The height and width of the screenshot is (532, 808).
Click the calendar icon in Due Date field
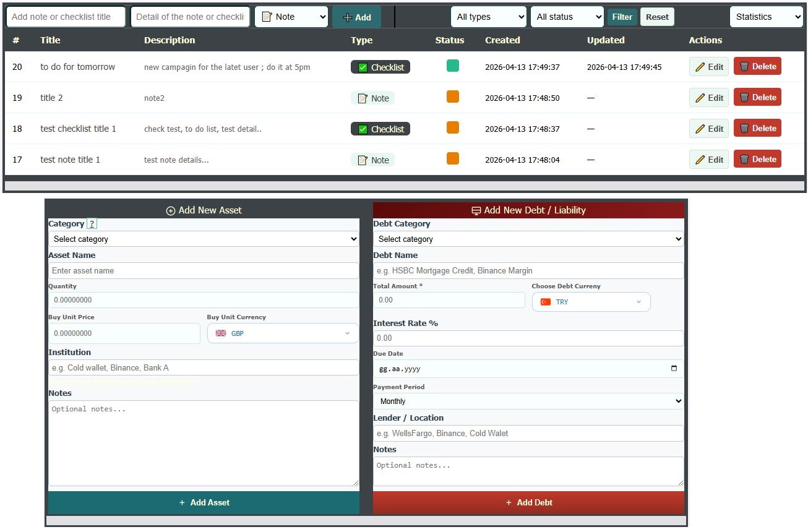tap(674, 369)
